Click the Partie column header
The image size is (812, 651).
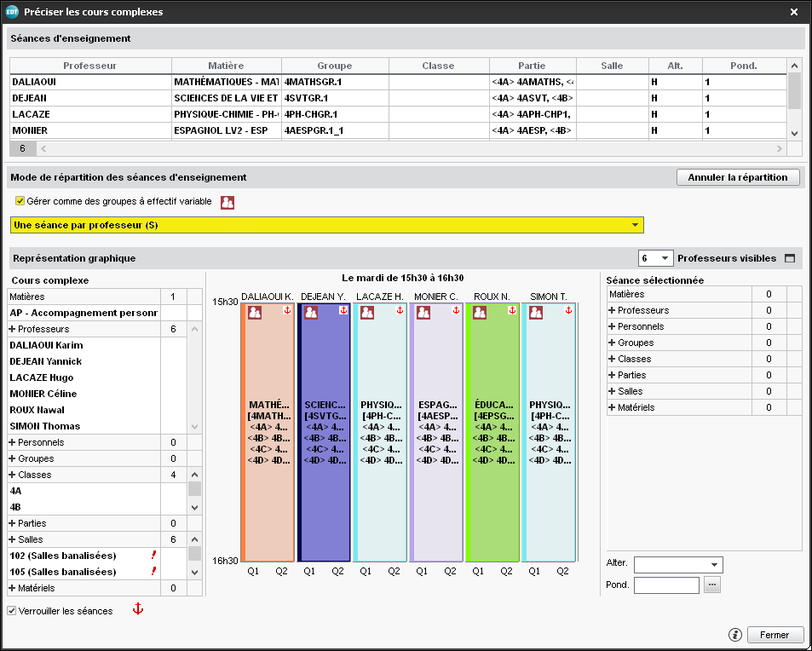[533, 66]
